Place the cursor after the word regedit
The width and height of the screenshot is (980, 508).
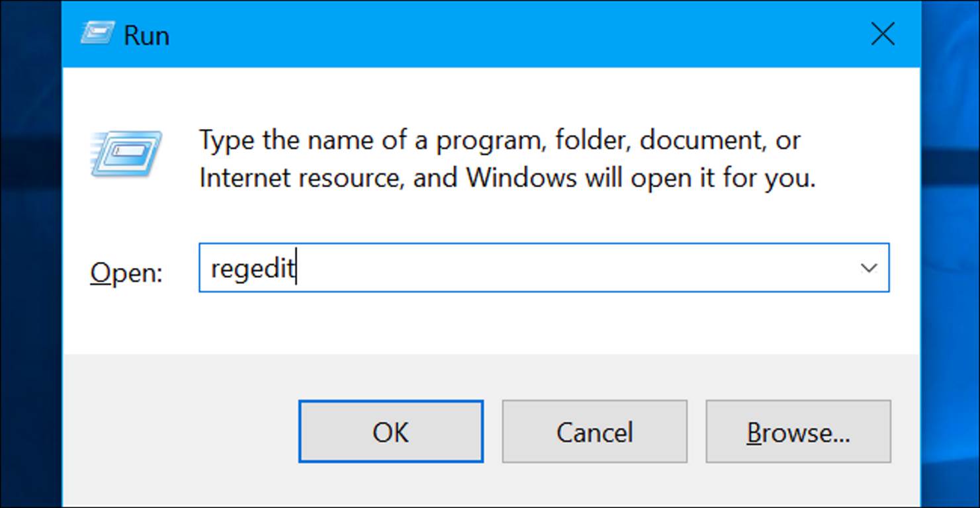(x=296, y=268)
